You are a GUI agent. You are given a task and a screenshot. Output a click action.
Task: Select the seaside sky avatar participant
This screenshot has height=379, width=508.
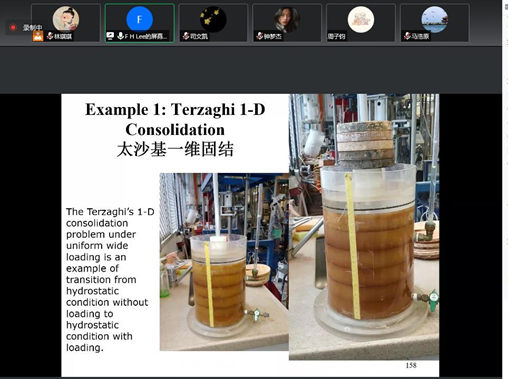coord(435,19)
